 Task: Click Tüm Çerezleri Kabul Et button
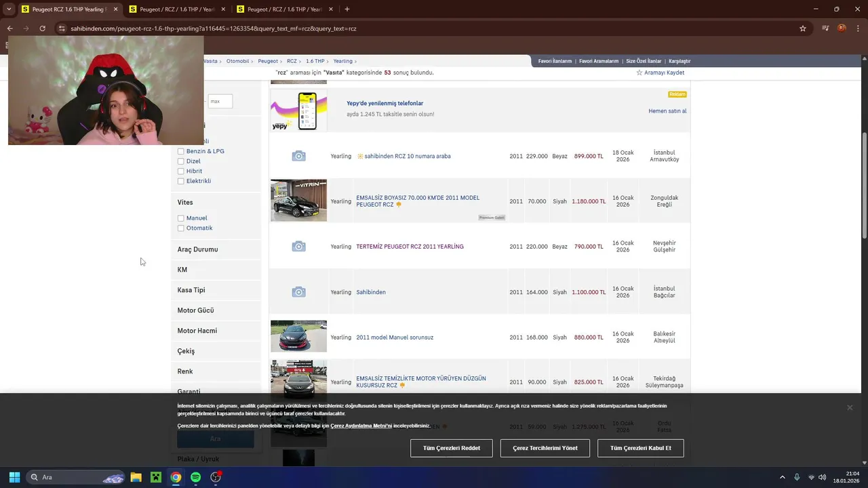(640, 448)
